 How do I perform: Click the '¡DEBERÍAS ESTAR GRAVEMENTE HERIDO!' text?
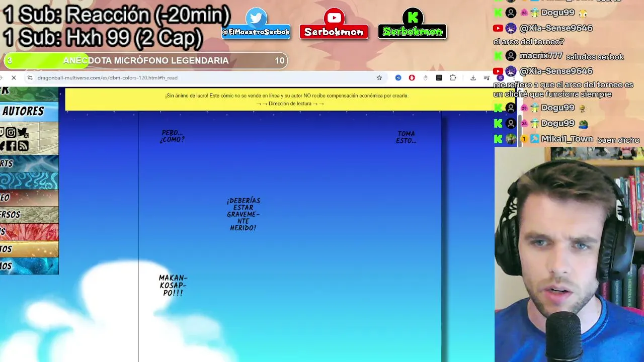[x=244, y=214]
